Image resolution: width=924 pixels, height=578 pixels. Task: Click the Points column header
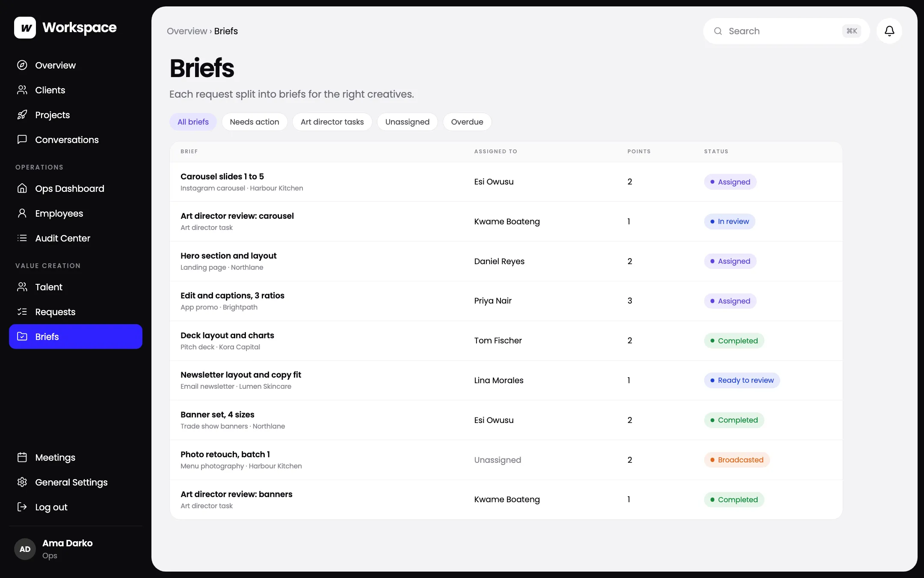[639, 152]
